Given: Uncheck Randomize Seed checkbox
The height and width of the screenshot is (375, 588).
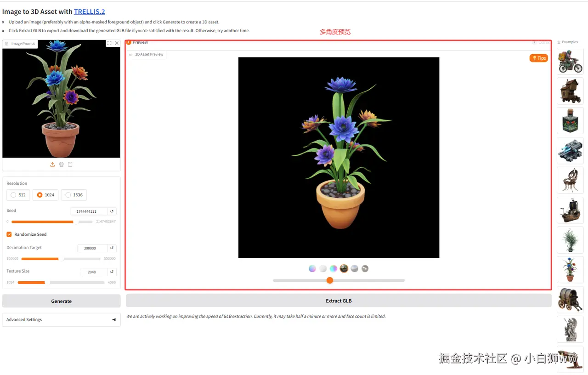Looking at the screenshot, I should pos(9,234).
